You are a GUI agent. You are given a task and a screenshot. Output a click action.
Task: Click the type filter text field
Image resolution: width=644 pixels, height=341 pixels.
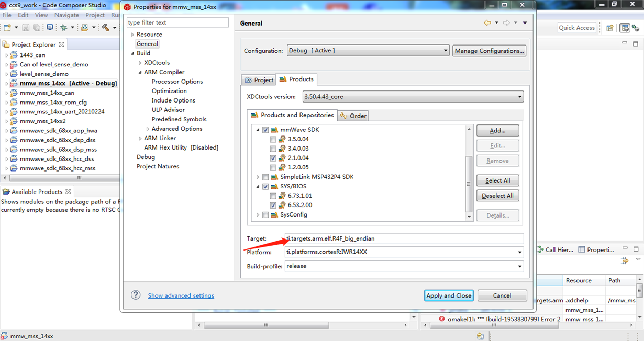click(178, 22)
